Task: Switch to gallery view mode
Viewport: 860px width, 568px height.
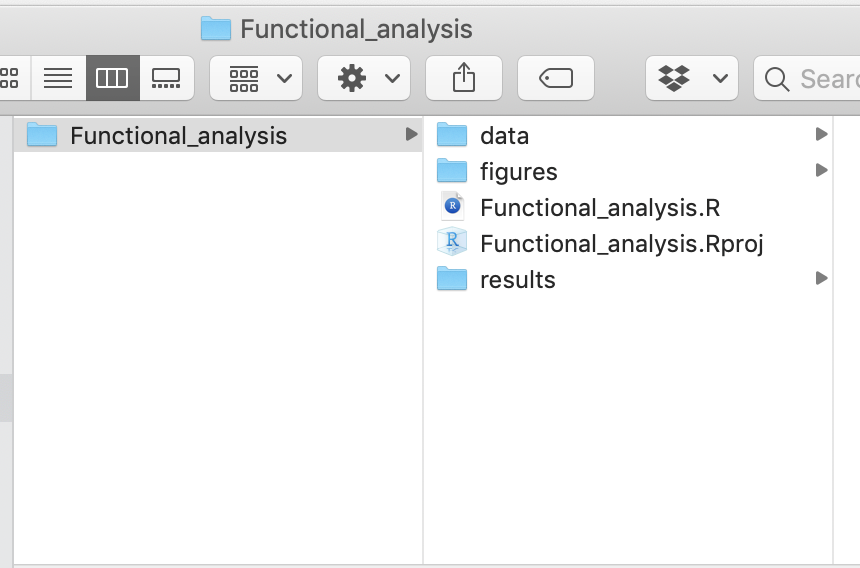Action: click(166, 78)
